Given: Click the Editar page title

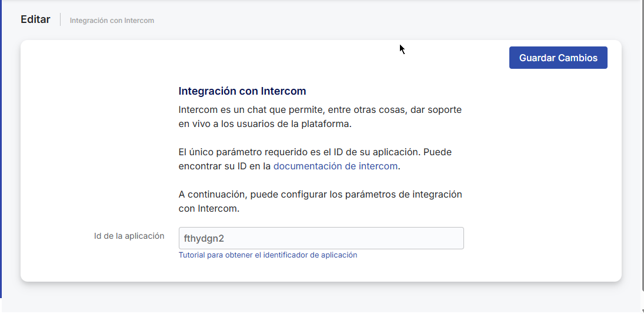Looking at the screenshot, I should tap(35, 19).
